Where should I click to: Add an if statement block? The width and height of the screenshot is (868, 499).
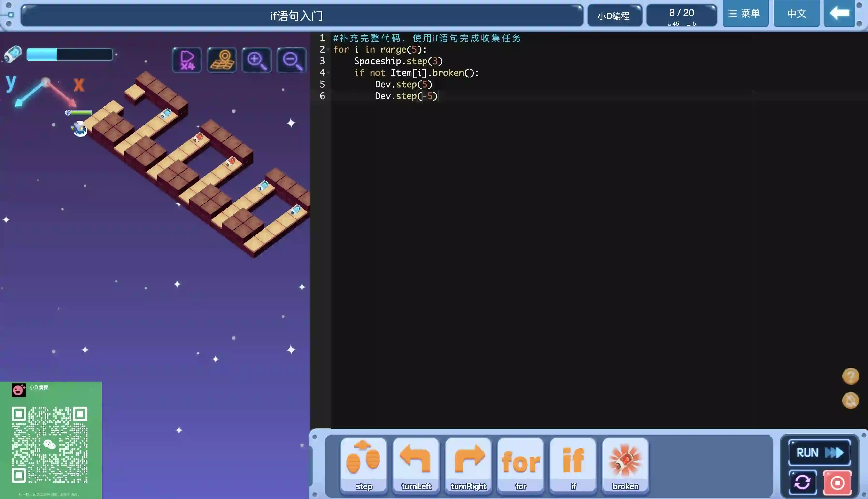573,465
